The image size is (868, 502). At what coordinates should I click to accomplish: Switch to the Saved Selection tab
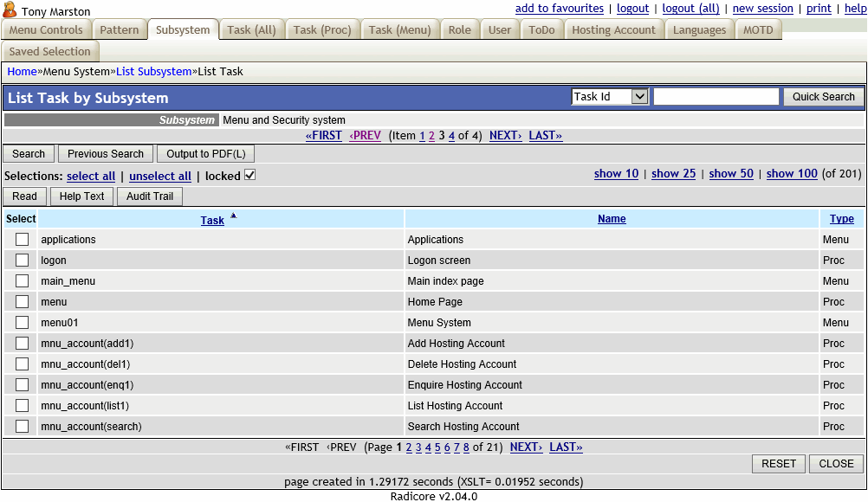pyautogui.click(x=50, y=50)
